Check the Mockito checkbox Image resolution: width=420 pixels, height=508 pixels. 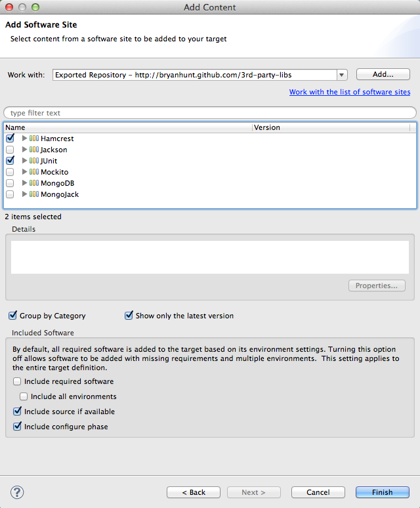[x=10, y=172]
